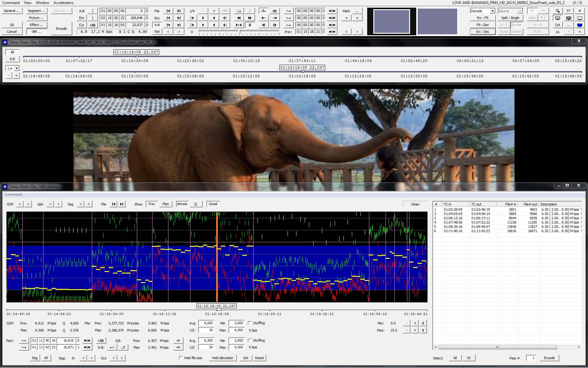This screenshot has height=368, width=588.
Task: Click converge-to-center playback icon in A-B row
Action: coord(239,25)
